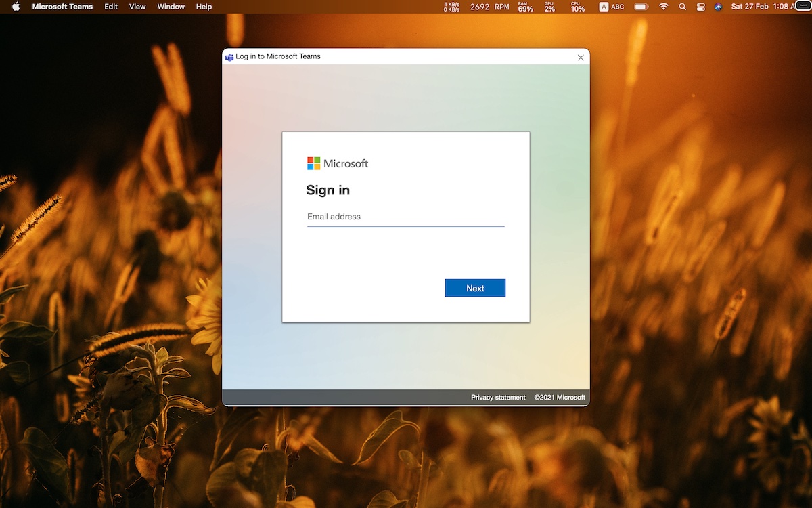Image resolution: width=812 pixels, height=508 pixels.
Task: Open the ABC input source menu
Action: [612, 7]
